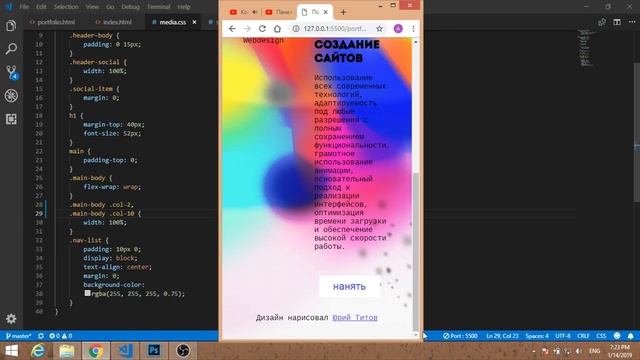
Task: Open the Chrome profile avatar
Action: [x=398, y=29]
